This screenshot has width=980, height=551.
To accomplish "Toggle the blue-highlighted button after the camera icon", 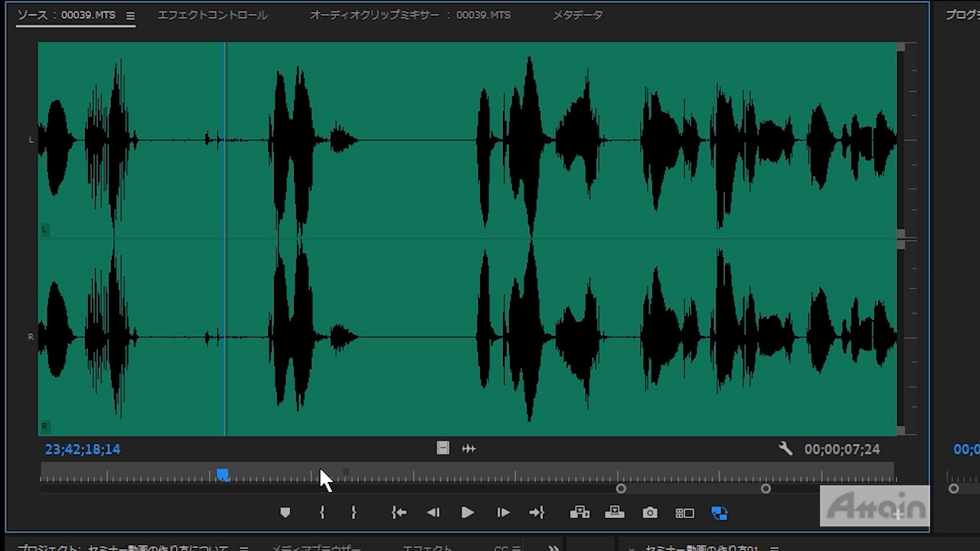I will pyautogui.click(x=719, y=513).
